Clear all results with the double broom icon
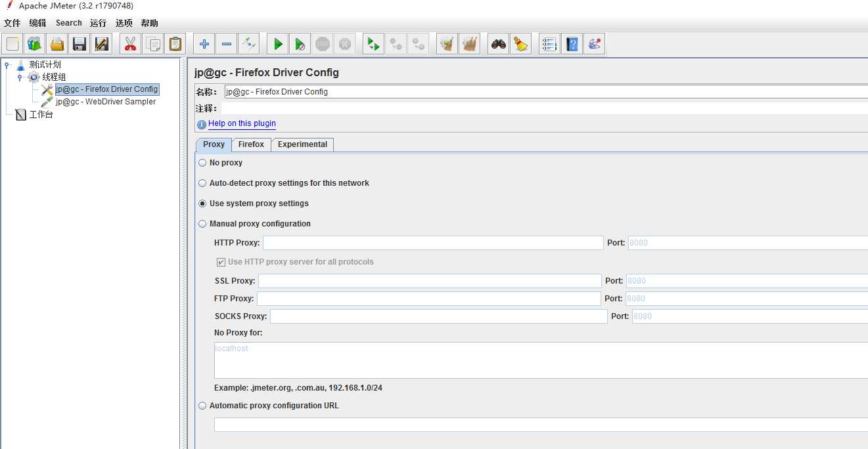The image size is (868, 449). pyautogui.click(x=469, y=44)
